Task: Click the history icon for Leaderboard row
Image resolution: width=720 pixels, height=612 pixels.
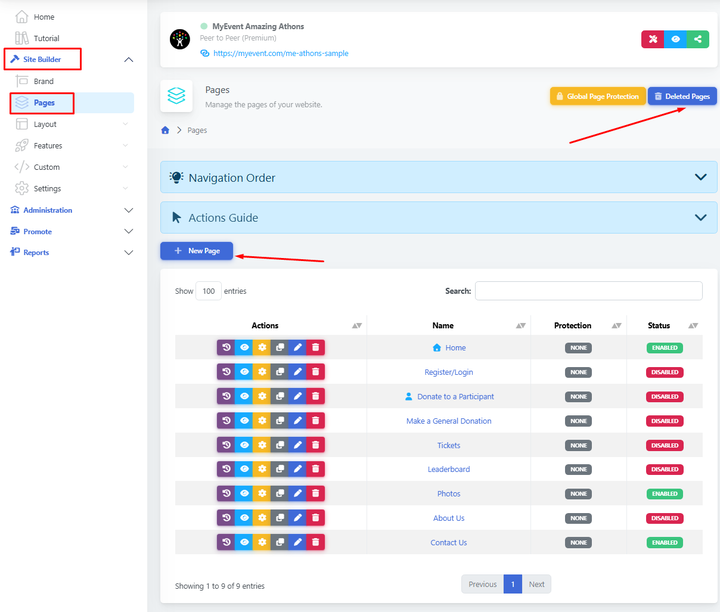Action: point(226,469)
